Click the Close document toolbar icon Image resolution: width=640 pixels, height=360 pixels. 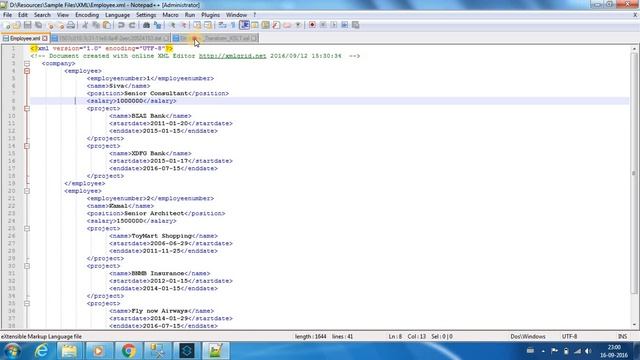(50, 25)
